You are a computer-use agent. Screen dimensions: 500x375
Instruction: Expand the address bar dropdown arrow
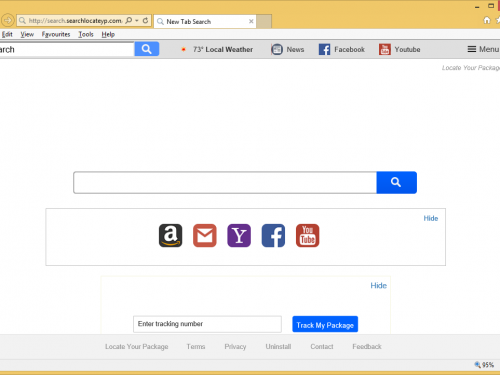[137, 21]
